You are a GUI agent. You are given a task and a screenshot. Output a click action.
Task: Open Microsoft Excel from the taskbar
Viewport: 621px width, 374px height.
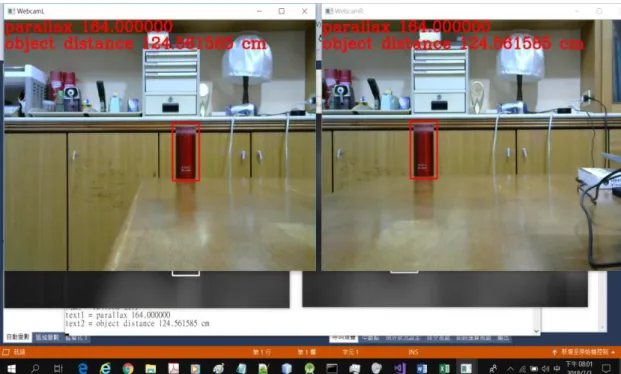point(444,368)
